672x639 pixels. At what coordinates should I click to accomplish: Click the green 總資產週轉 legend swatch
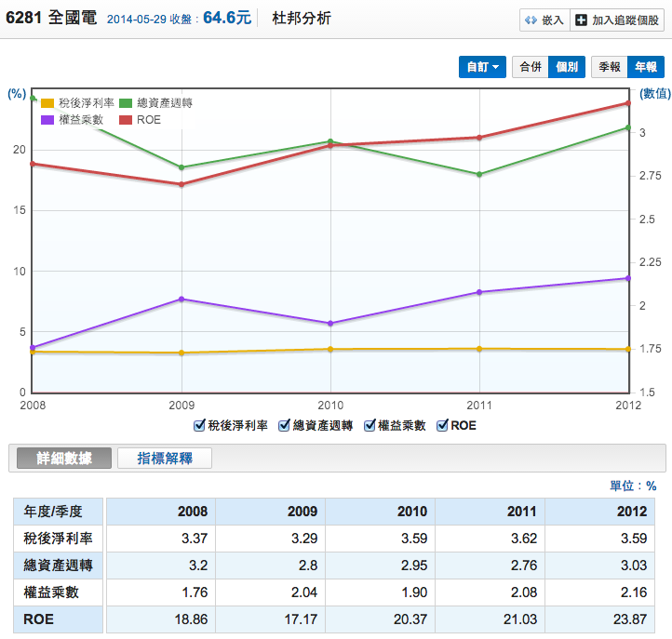tap(126, 103)
